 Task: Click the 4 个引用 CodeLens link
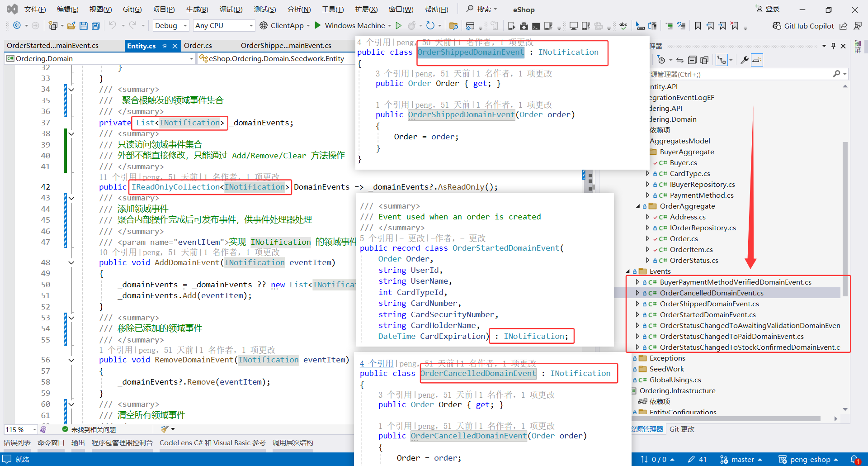click(x=377, y=364)
